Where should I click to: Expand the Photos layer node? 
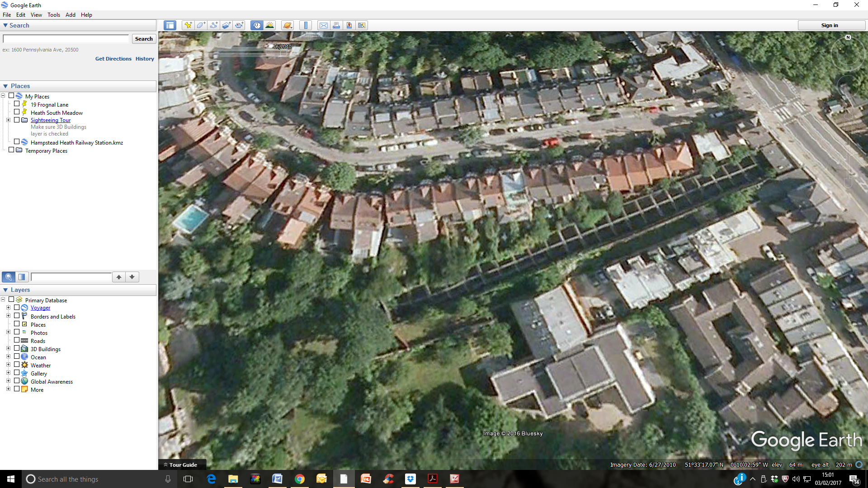(8, 332)
